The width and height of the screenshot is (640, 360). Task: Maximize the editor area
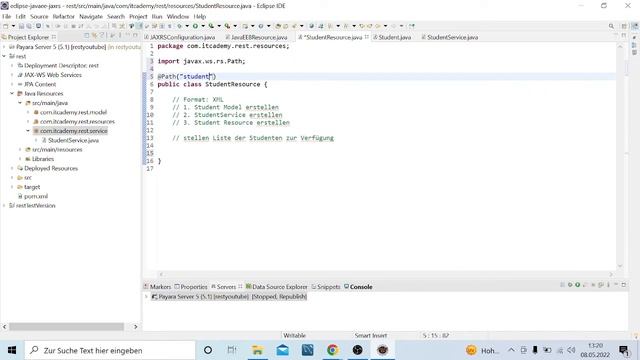point(624,36)
